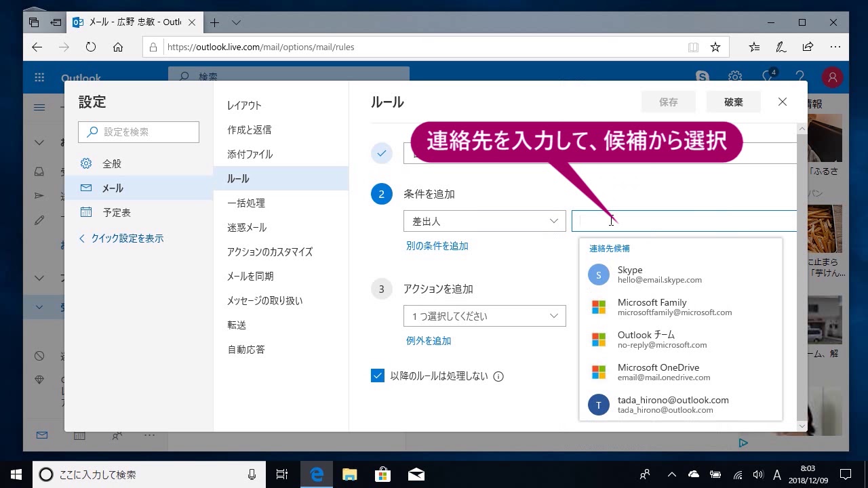868x488 pixels.
Task: Click the 例外を追加 link
Action: [429, 341]
